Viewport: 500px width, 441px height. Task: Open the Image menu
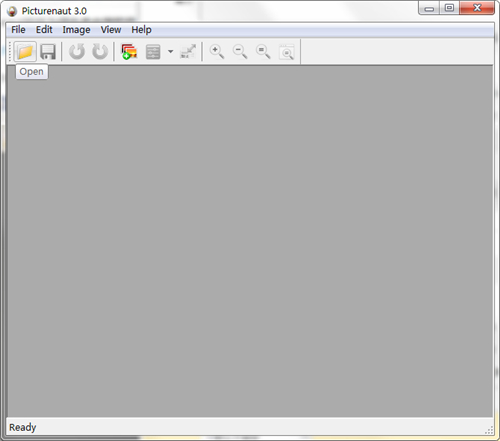pos(76,30)
